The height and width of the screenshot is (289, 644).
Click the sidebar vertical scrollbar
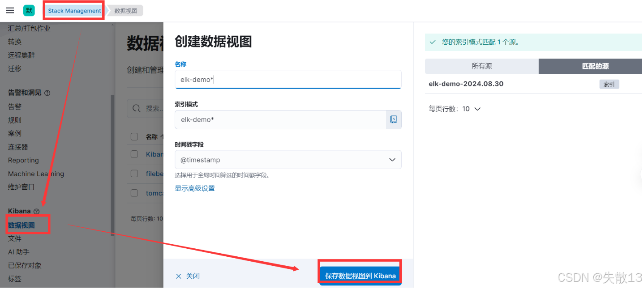point(113,166)
